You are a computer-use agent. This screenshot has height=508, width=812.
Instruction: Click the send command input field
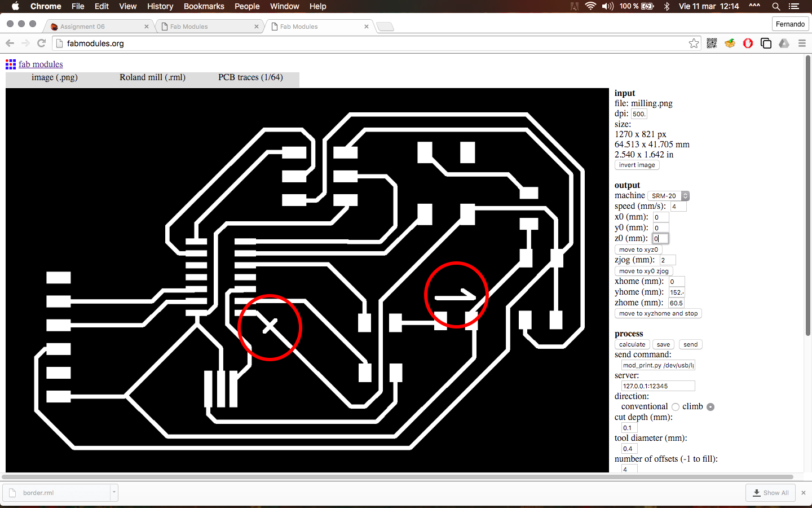(658, 365)
